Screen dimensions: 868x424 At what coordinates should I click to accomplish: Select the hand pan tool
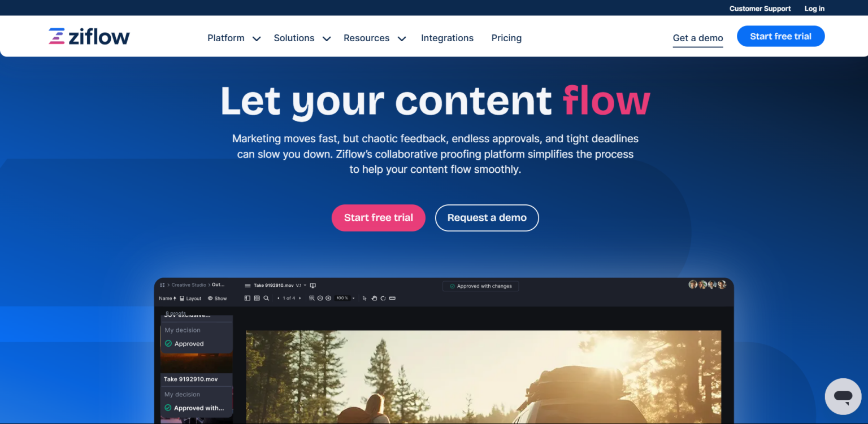pyautogui.click(x=374, y=298)
